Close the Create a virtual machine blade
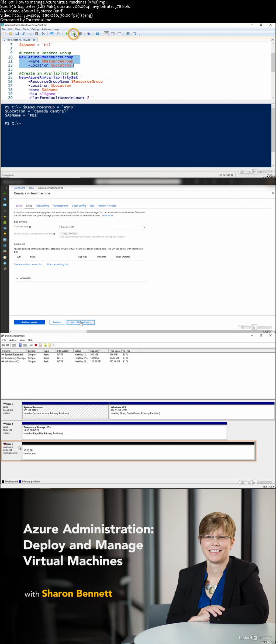 tap(273, 193)
